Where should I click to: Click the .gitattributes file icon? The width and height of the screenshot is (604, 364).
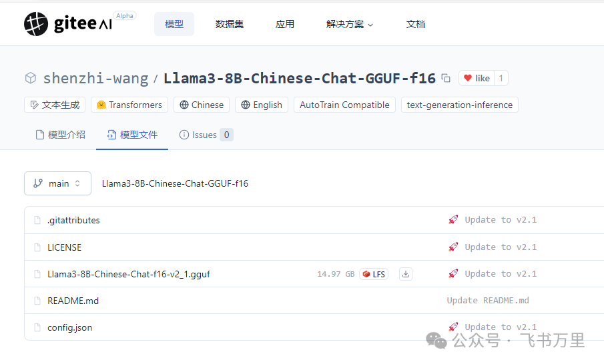pyautogui.click(x=37, y=220)
